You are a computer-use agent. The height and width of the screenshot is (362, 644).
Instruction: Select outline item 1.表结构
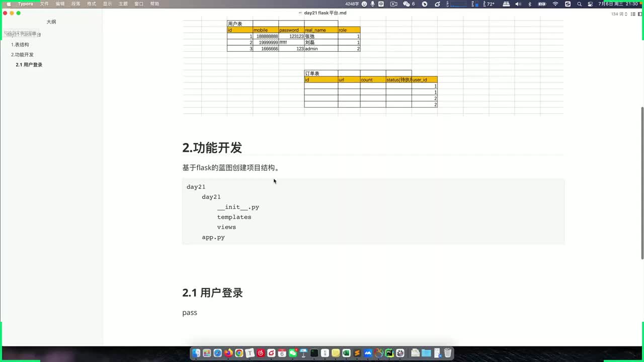[20, 45]
